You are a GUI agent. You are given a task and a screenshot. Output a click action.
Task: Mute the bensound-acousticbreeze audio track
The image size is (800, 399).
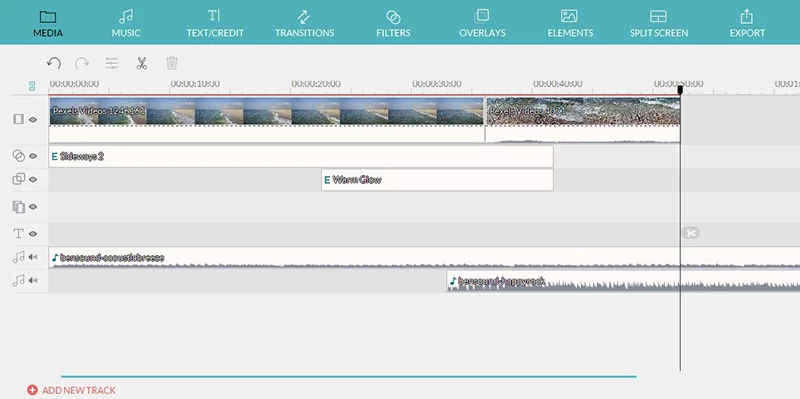[33, 257]
